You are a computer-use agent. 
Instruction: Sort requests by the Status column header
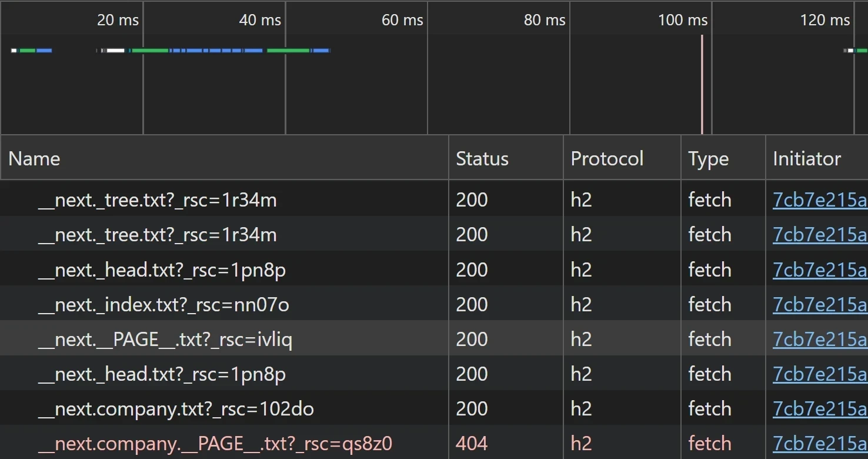click(482, 159)
